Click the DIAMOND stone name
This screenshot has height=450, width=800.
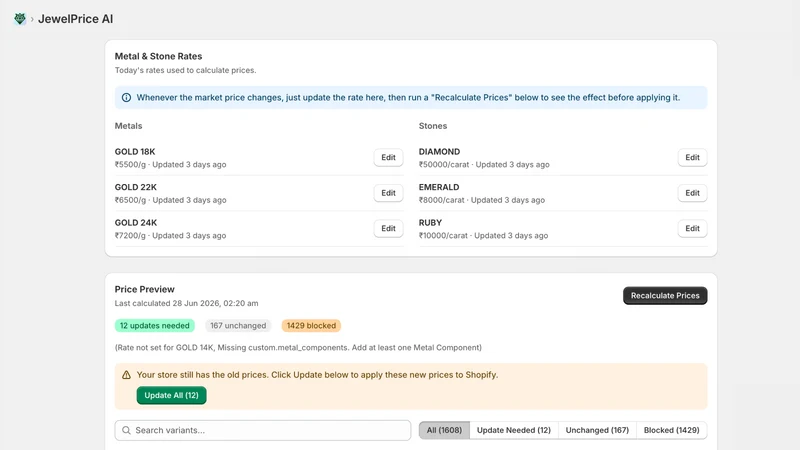pyautogui.click(x=439, y=152)
